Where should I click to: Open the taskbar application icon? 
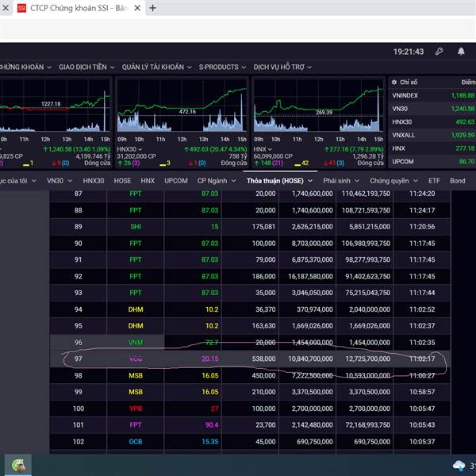click(18, 465)
